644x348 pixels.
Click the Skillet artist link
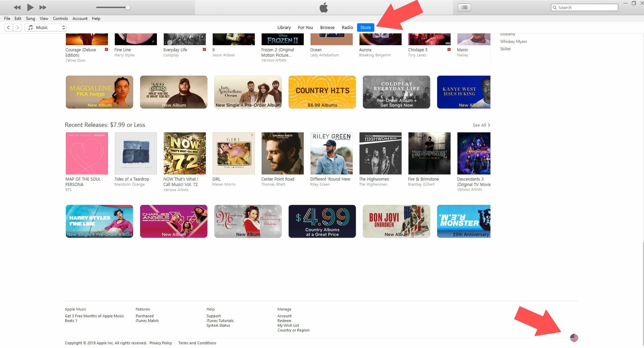click(505, 49)
